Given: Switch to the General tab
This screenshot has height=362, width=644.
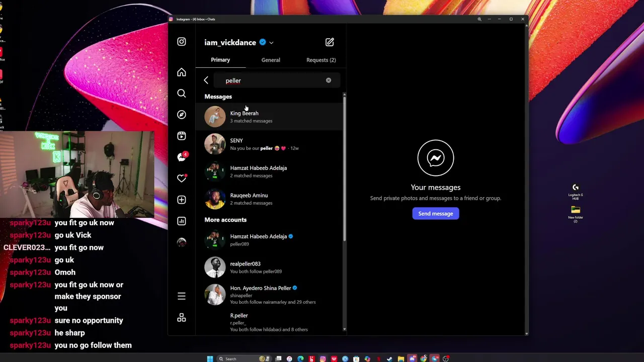Looking at the screenshot, I should point(271,60).
